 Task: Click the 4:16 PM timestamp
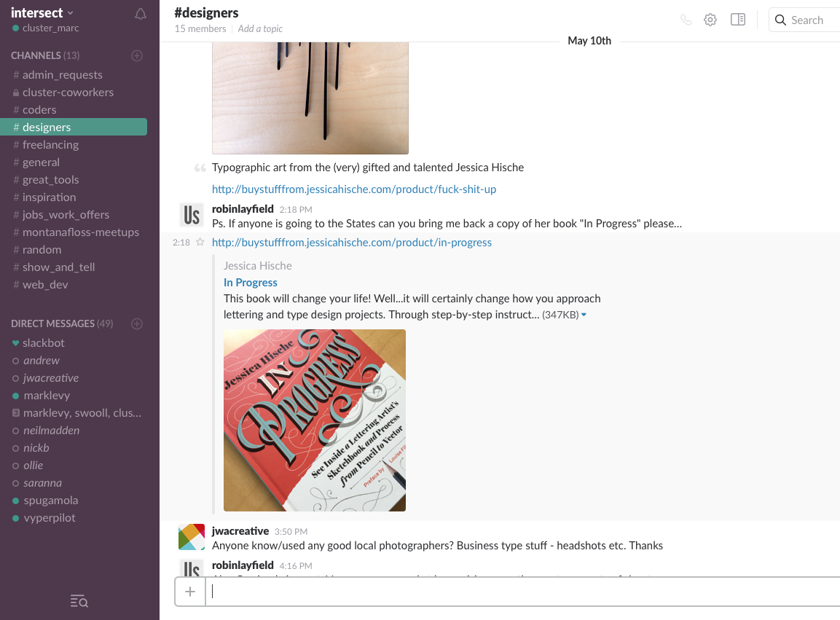(x=296, y=566)
